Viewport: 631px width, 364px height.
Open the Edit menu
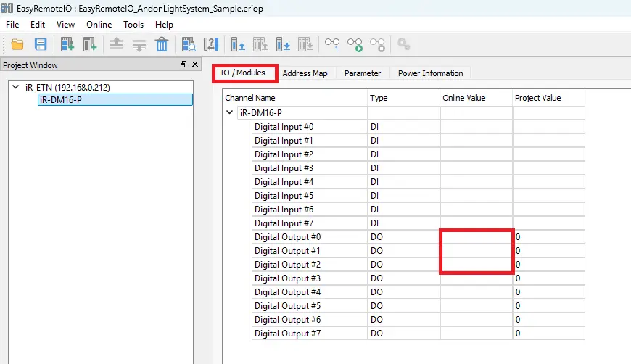[x=38, y=25]
